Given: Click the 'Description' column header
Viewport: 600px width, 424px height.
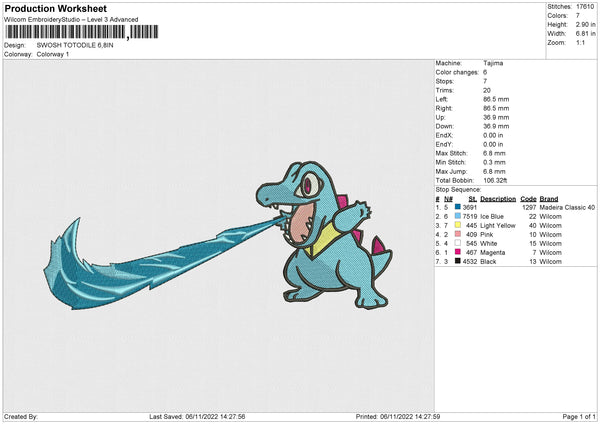Looking at the screenshot, I should (498, 199).
